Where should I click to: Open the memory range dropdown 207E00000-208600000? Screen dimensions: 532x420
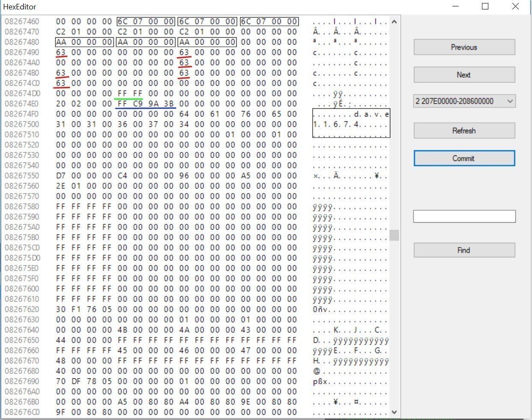point(464,101)
